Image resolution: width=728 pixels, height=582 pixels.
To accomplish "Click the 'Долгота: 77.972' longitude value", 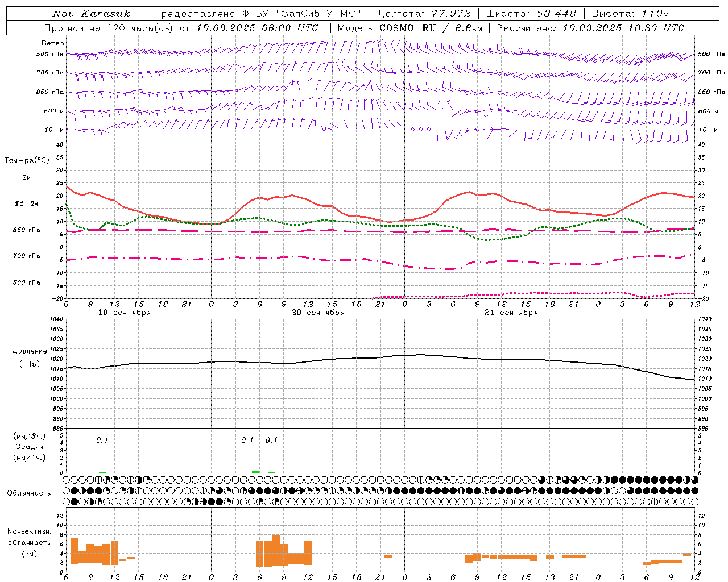I will (424, 14).
